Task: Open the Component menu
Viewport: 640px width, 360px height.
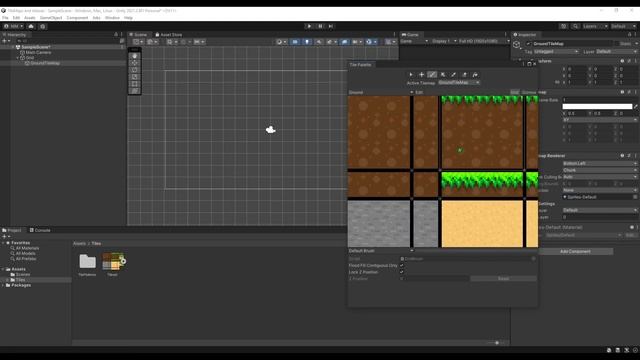Action: point(77,18)
